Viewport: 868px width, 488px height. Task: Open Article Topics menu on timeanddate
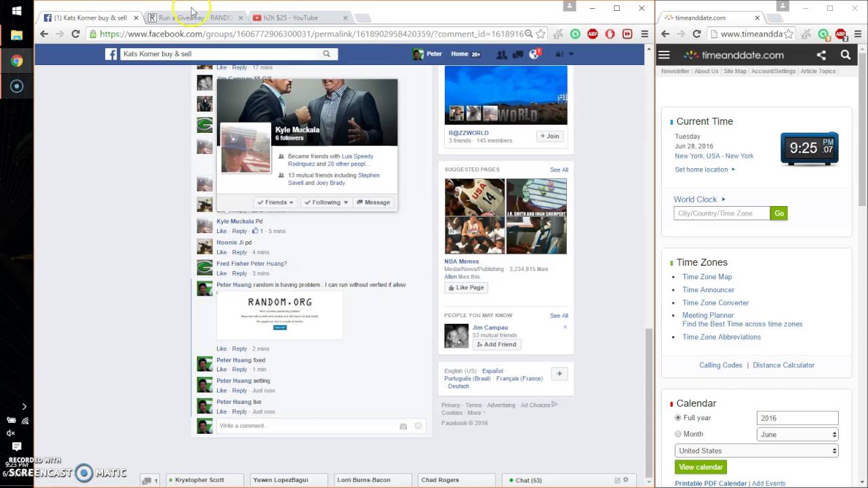(x=818, y=71)
